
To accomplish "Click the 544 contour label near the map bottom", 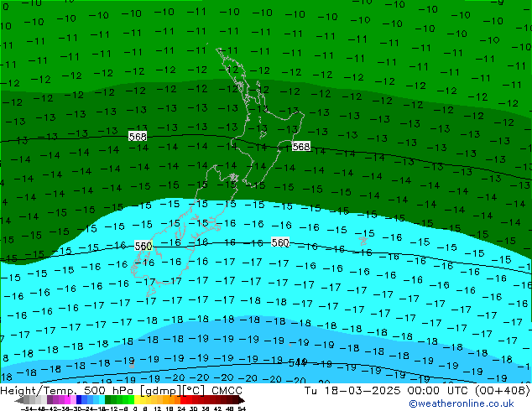I will tap(298, 363).
